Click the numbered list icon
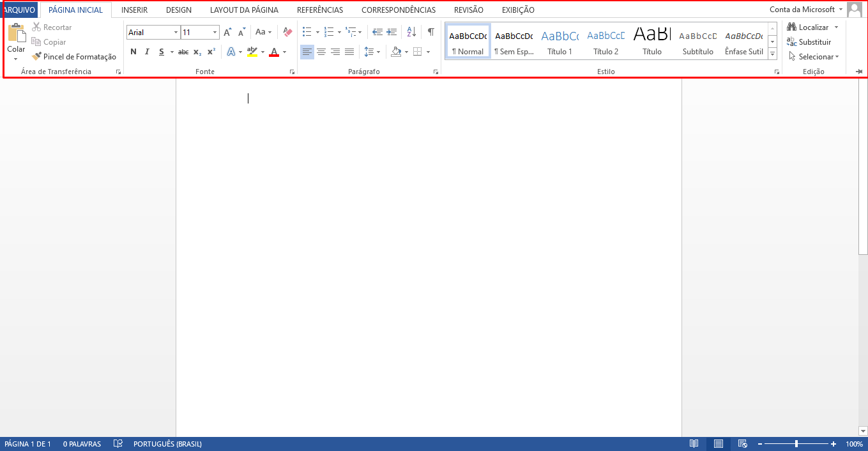 329,32
